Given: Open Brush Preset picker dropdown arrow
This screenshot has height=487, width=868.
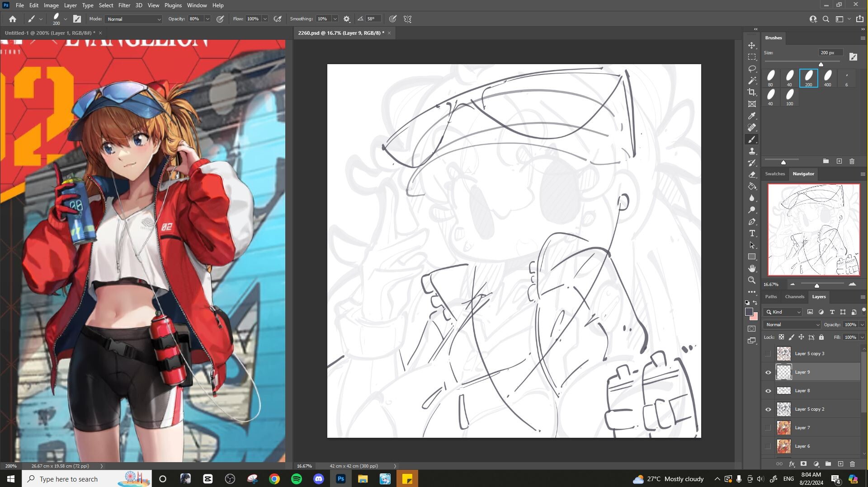Looking at the screenshot, I should pos(66,19).
